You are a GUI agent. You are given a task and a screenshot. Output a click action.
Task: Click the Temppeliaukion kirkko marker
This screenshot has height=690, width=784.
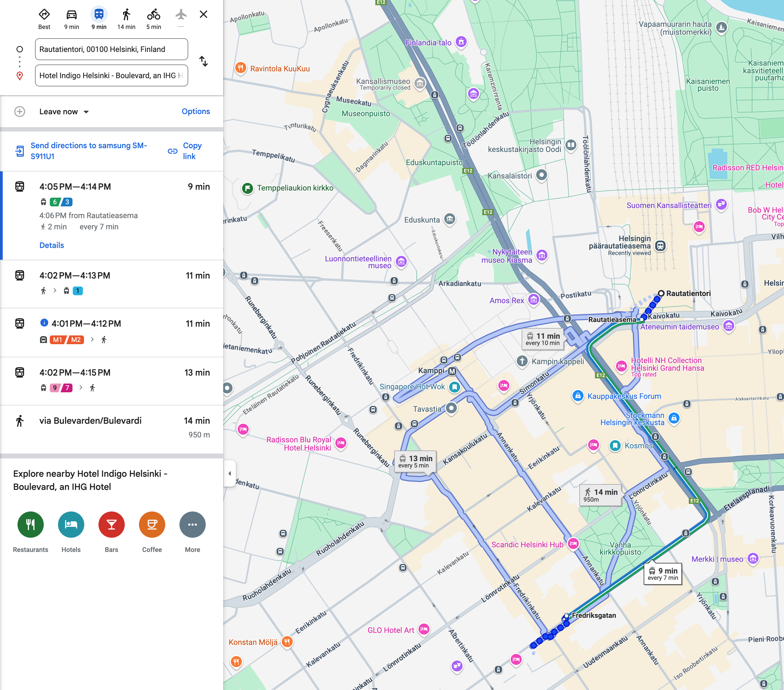coord(247,188)
